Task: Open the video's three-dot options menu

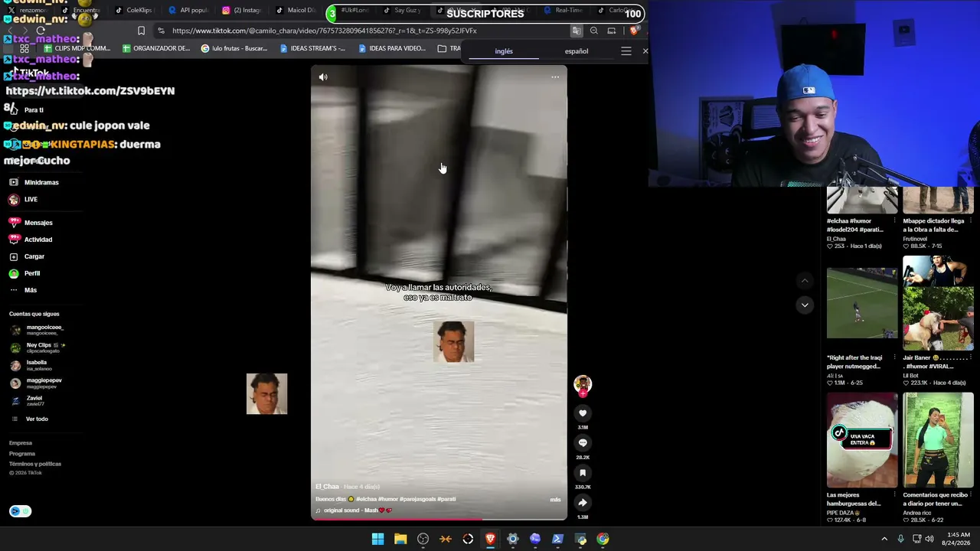Action: coord(555,77)
